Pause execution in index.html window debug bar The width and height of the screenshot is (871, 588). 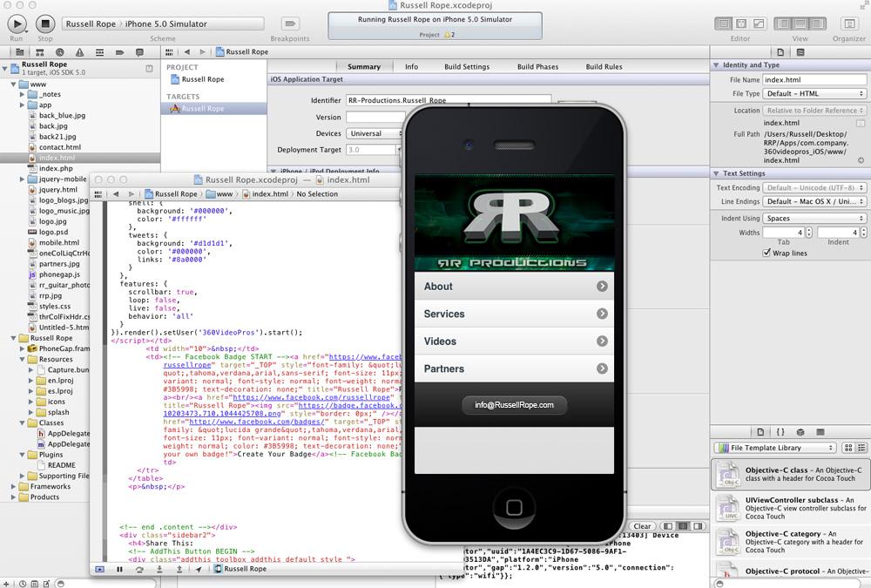pyautogui.click(x=119, y=569)
